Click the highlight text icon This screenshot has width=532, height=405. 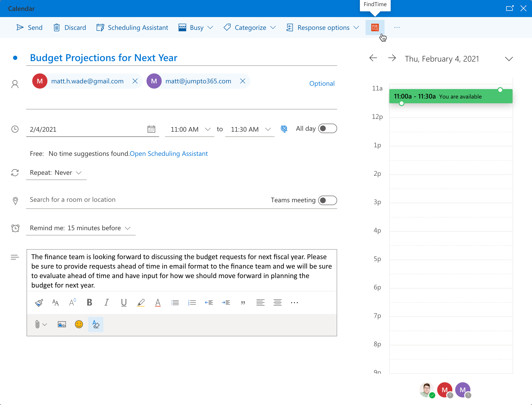pyautogui.click(x=141, y=302)
